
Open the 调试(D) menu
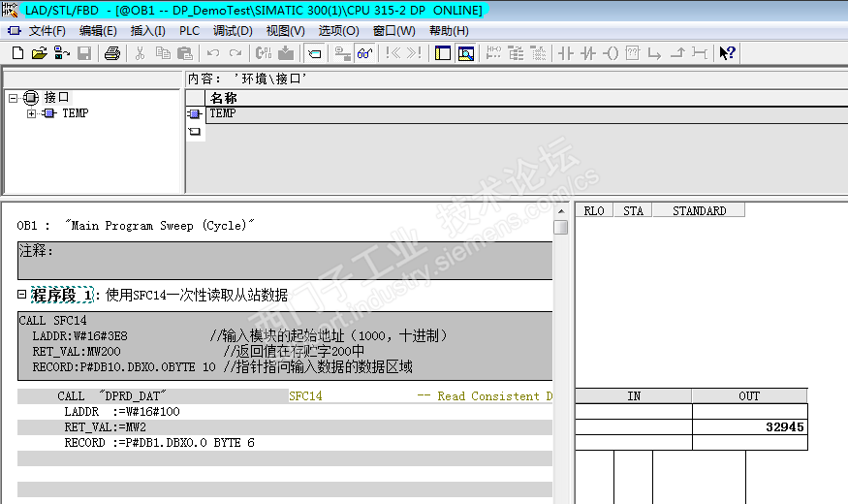tap(233, 31)
